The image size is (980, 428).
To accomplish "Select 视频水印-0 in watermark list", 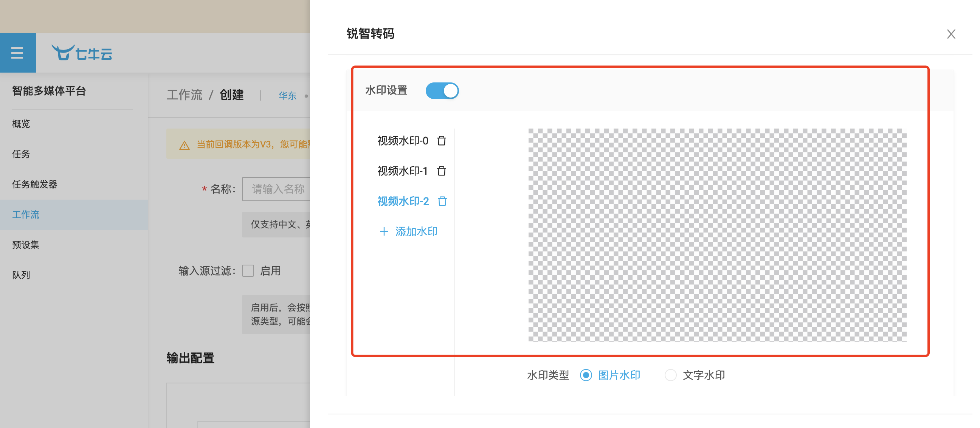I will click(x=403, y=141).
